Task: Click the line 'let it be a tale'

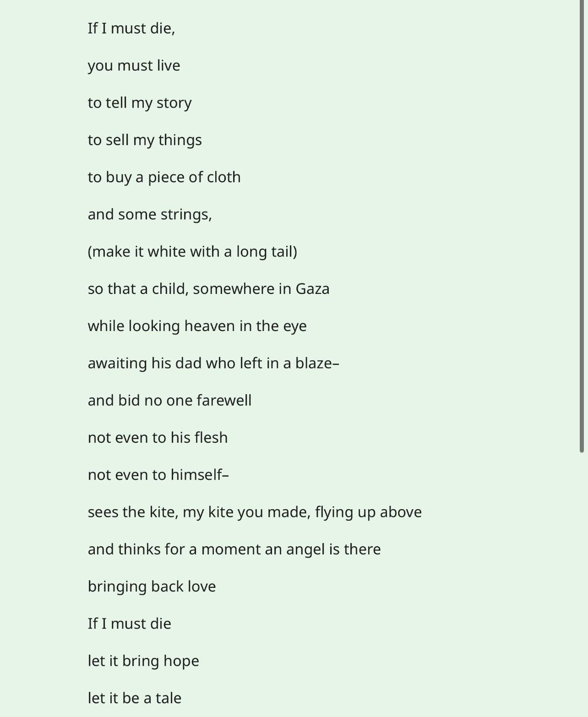Action: [135, 698]
